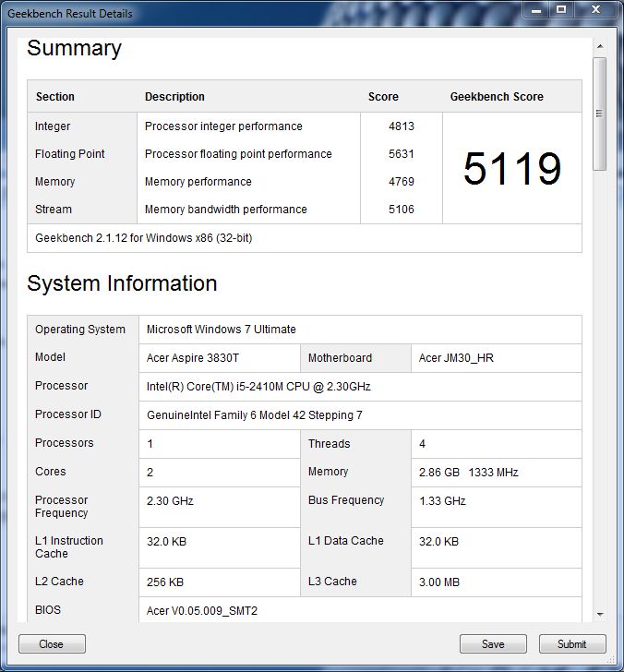Submit the Geekbench result
This screenshot has width=624, height=672.
[572, 643]
